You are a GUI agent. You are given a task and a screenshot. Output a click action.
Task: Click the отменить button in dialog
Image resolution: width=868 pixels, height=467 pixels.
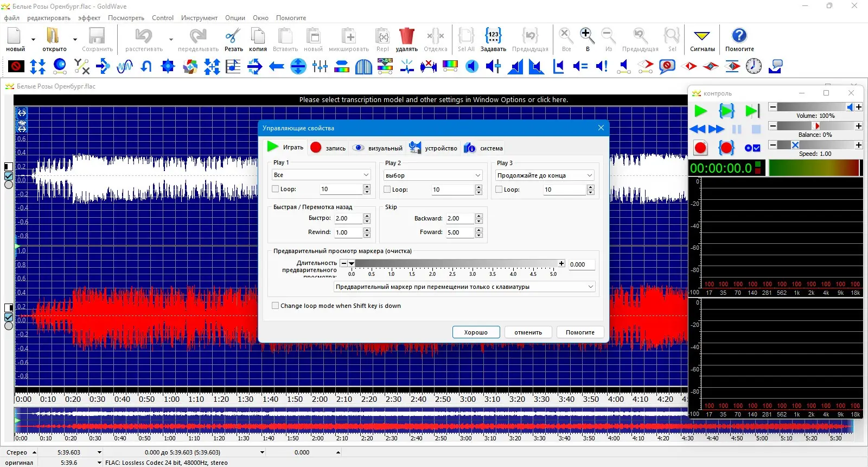(528, 332)
